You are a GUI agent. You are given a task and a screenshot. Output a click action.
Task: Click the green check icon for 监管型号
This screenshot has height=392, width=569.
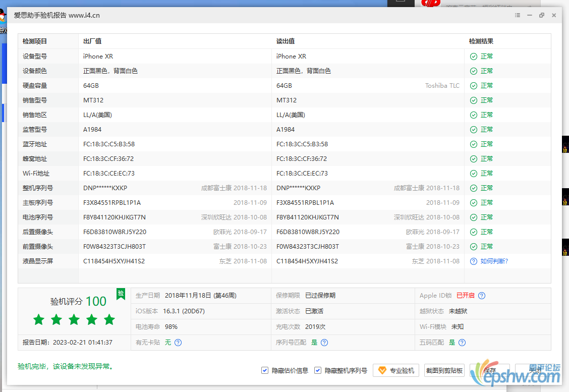[474, 130]
